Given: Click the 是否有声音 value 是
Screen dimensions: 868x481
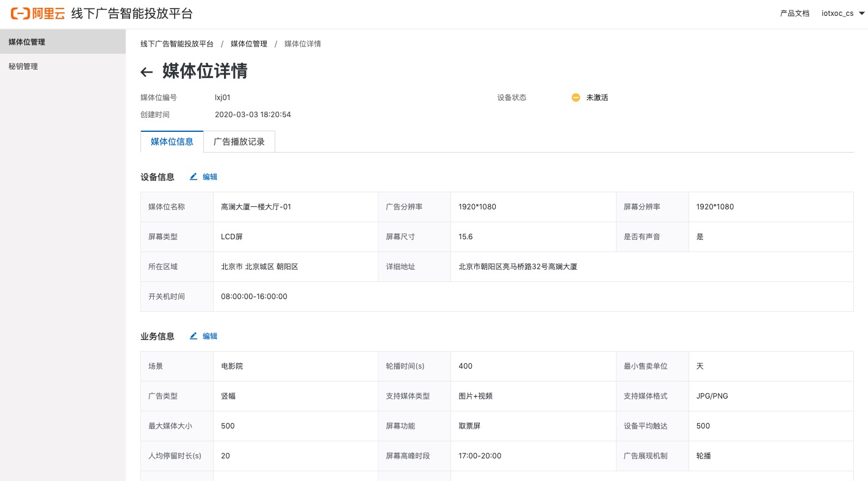Looking at the screenshot, I should point(700,237).
